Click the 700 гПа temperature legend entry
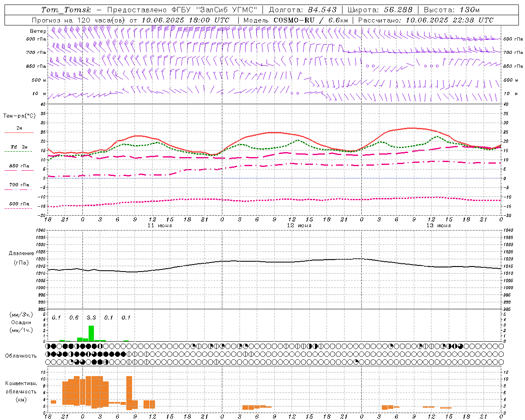Viewport: 525px width, 420px height. 19,185
